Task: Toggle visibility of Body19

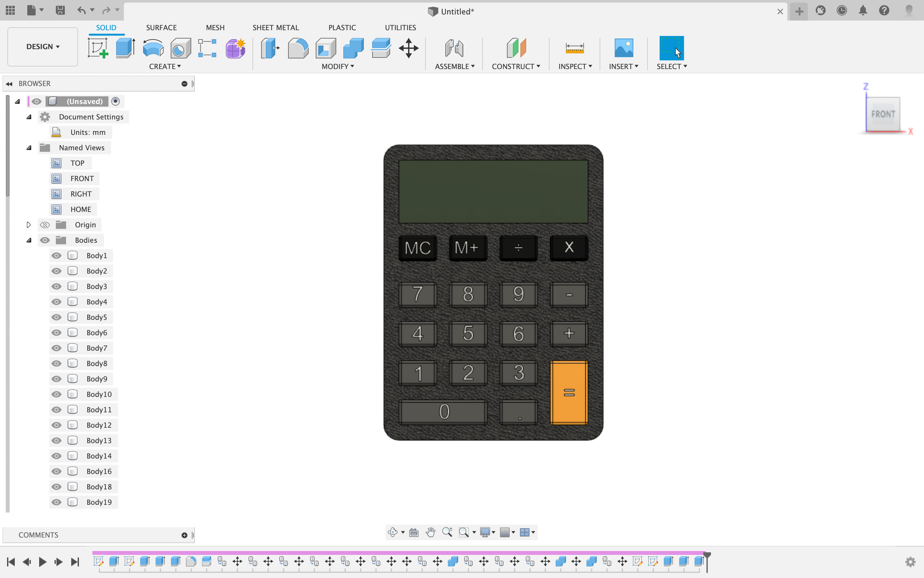Action: 56,502
